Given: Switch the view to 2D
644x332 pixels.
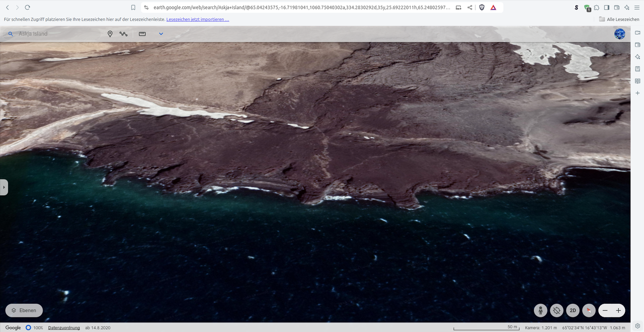Looking at the screenshot, I should [x=573, y=310].
